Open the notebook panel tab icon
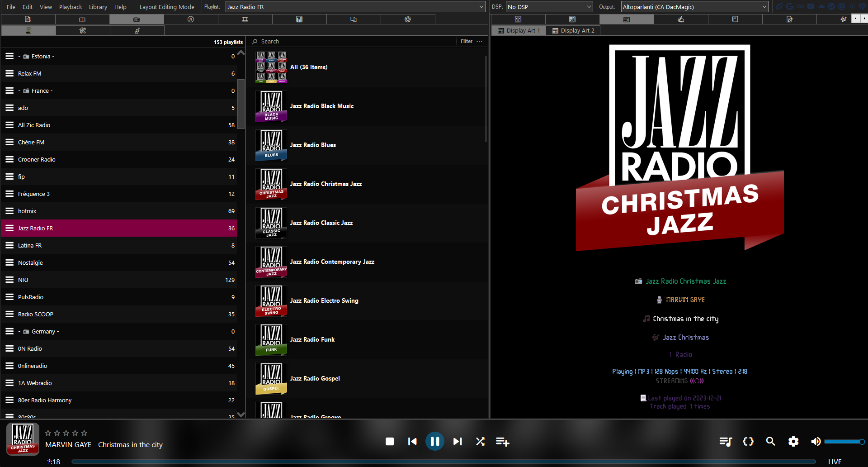The height and width of the screenshot is (467, 868). coord(735,19)
